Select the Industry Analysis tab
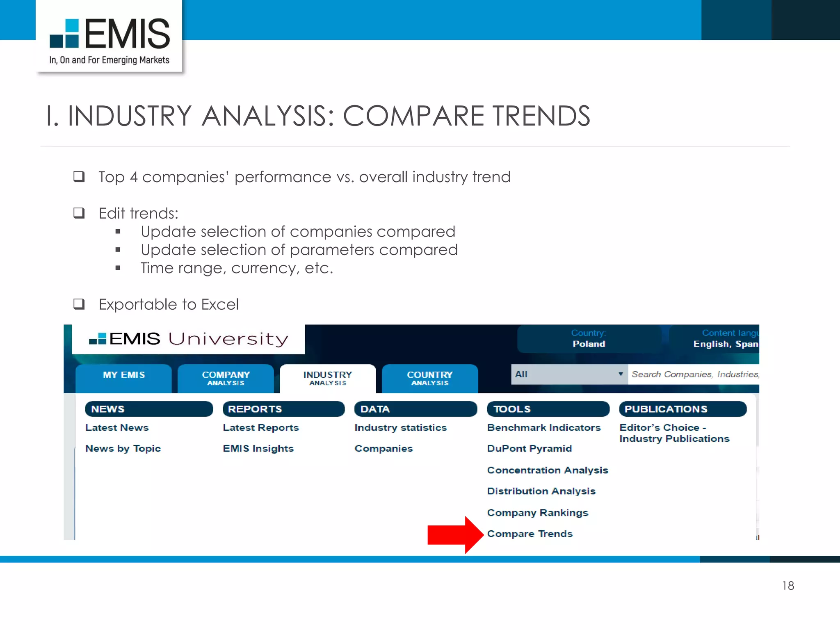The height and width of the screenshot is (630, 840). [328, 378]
